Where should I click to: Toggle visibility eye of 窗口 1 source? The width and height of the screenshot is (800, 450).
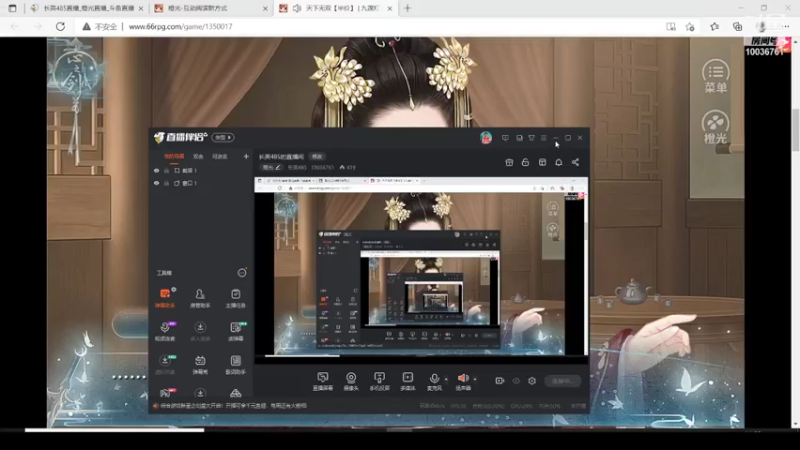[x=157, y=183]
